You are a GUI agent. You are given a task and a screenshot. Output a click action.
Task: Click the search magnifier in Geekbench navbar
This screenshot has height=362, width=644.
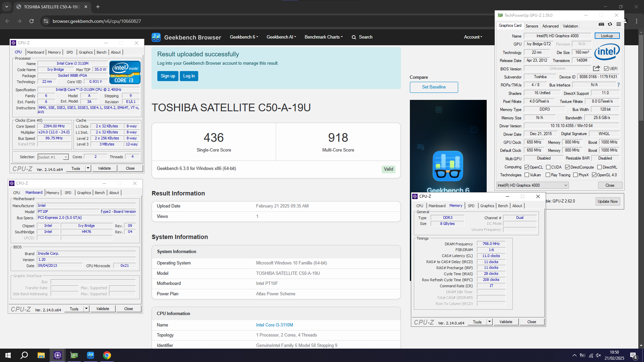[x=354, y=37]
